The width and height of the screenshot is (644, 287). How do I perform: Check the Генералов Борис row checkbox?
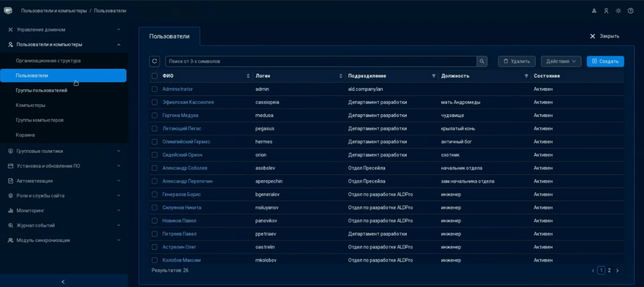pyautogui.click(x=155, y=194)
